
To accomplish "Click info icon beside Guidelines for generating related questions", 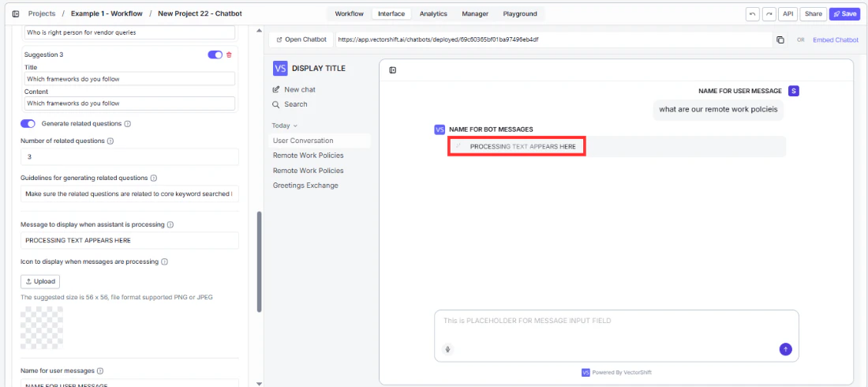I will [x=153, y=178].
